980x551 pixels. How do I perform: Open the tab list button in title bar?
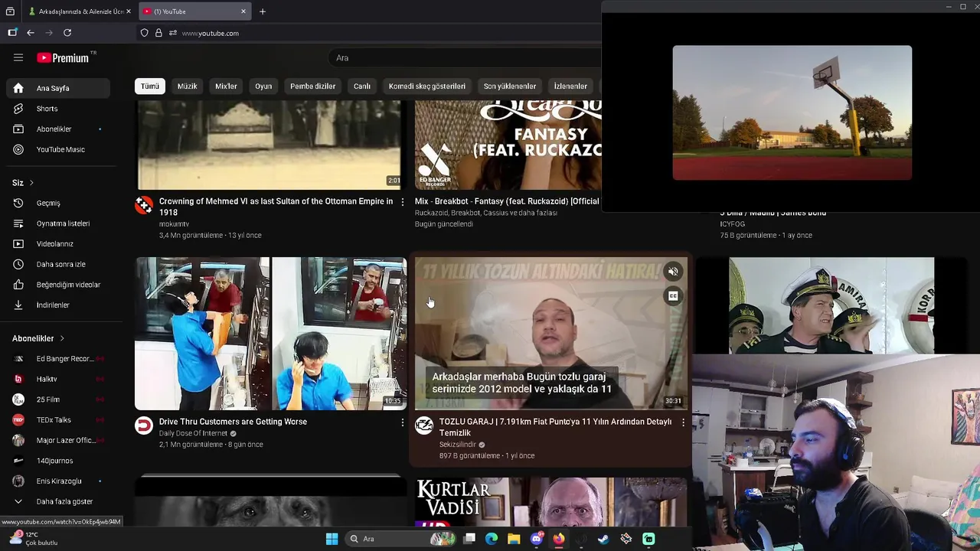(x=10, y=11)
